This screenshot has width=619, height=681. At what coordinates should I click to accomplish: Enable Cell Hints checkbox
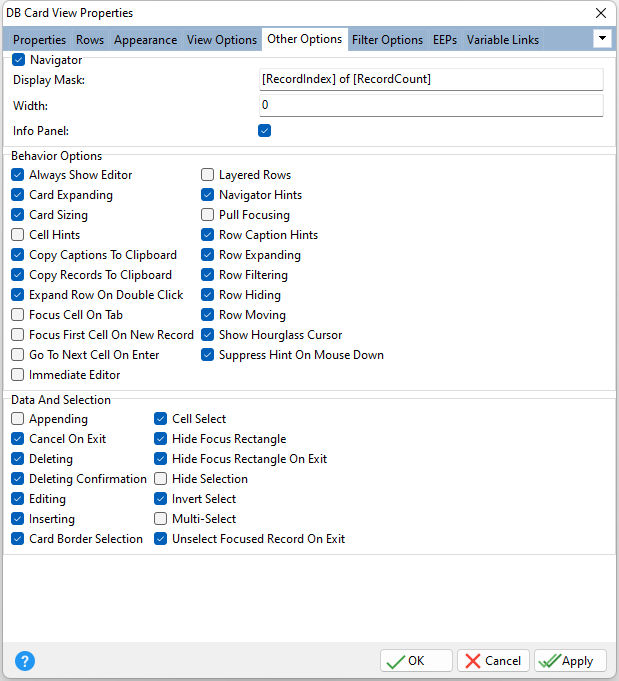(x=17, y=235)
